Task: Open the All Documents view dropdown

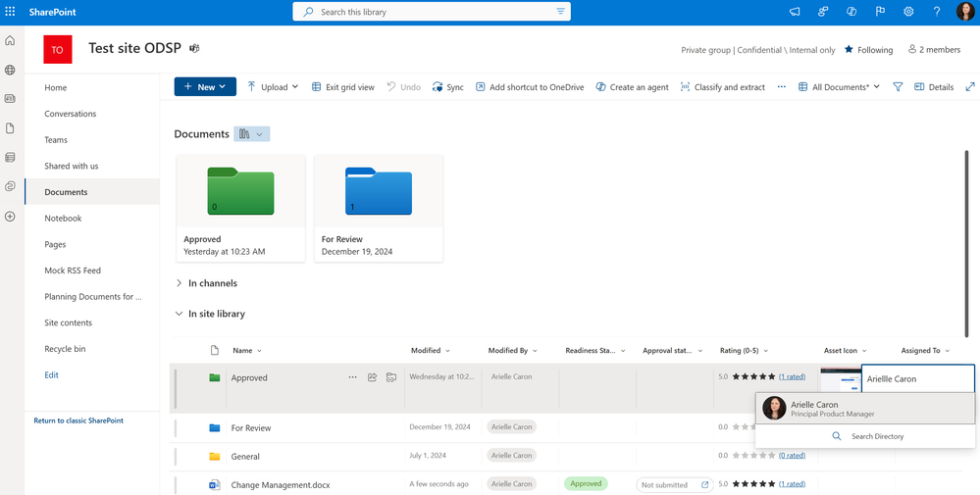Action: click(x=839, y=87)
